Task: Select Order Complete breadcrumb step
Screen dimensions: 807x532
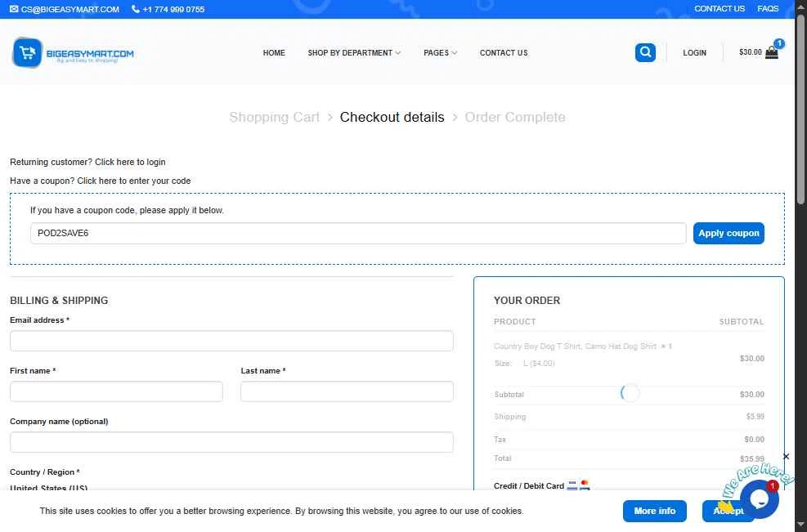Action: [x=514, y=118]
